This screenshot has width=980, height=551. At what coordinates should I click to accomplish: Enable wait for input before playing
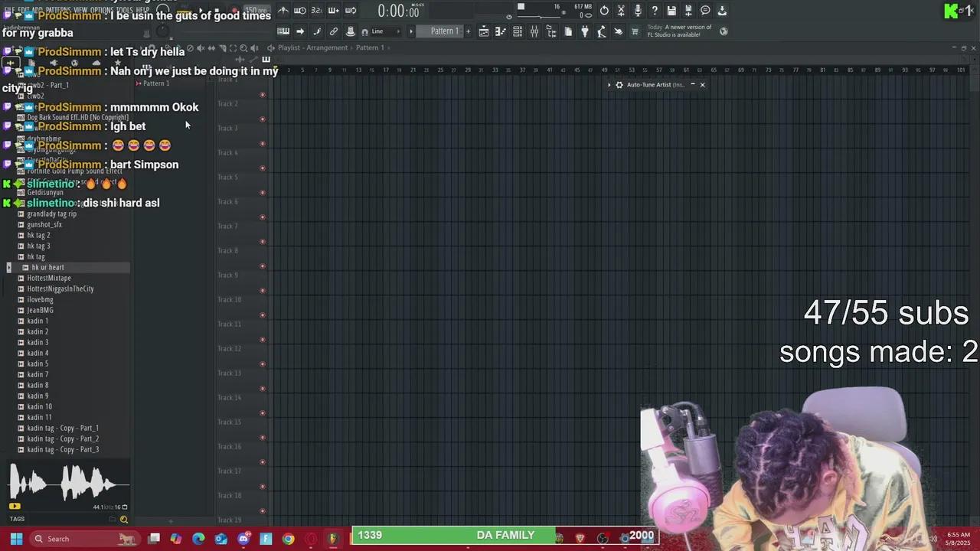click(300, 11)
